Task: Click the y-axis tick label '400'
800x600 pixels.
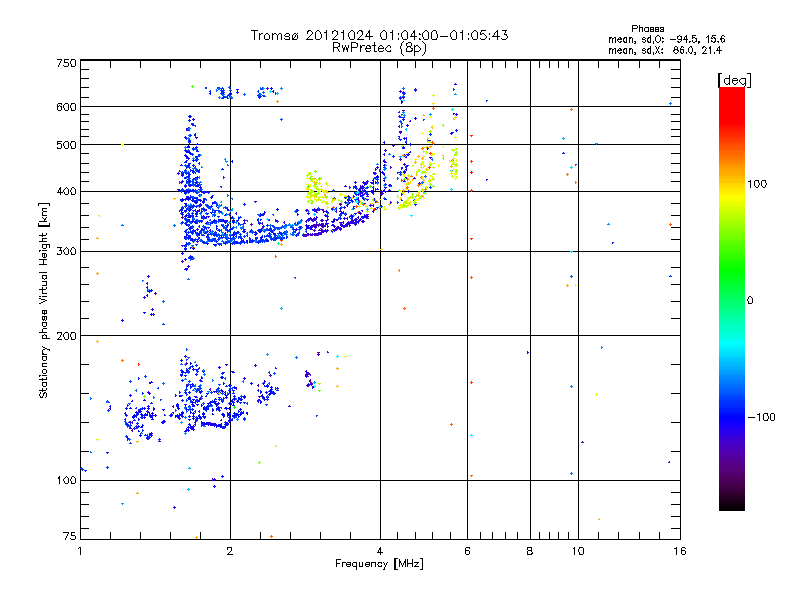Action: [x=66, y=191]
